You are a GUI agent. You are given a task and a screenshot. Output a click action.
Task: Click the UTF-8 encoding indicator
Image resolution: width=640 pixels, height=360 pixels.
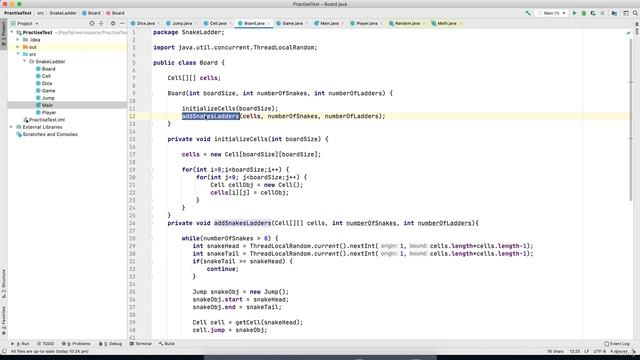pos(599,351)
